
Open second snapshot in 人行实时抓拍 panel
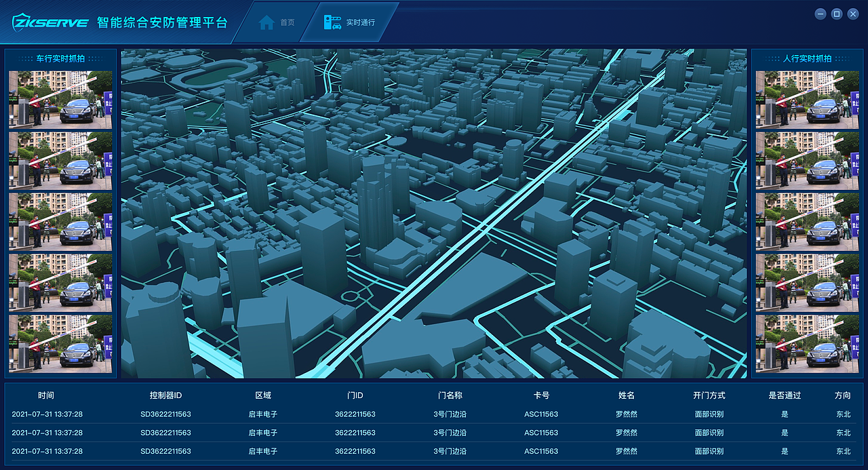(x=807, y=161)
